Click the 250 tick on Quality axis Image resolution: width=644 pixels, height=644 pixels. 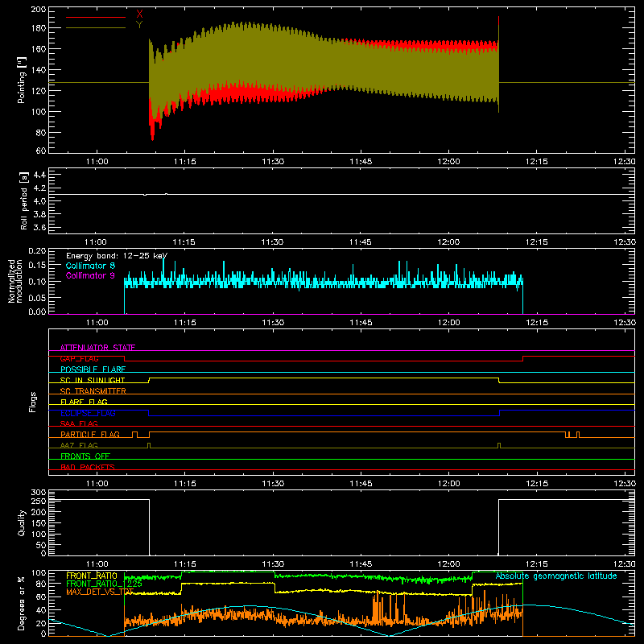[x=39, y=502]
